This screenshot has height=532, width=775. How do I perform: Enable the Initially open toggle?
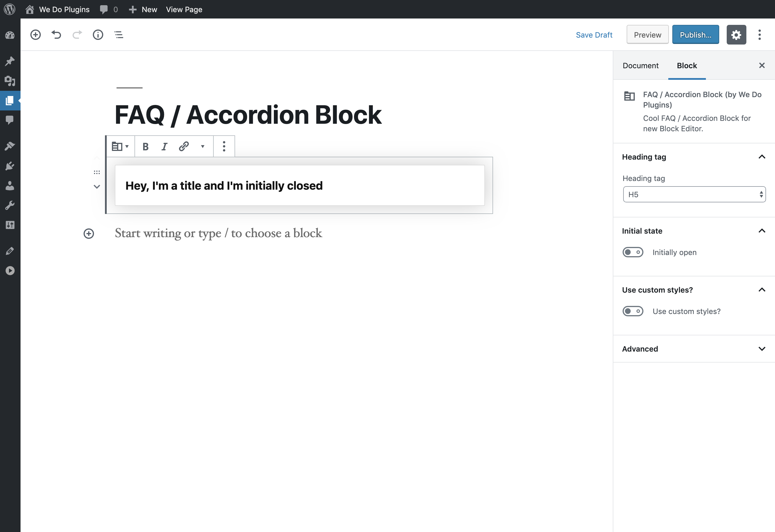click(x=633, y=252)
